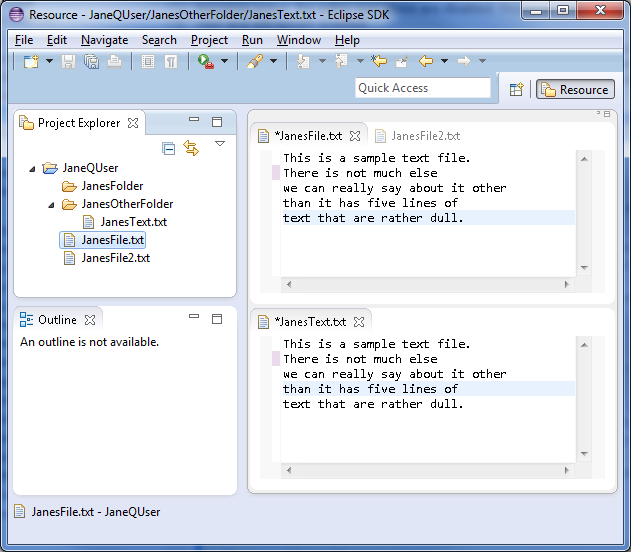Click Collapse All in Project Explorer
This screenshot has width=631, height=552.
[x=168, y=148]
